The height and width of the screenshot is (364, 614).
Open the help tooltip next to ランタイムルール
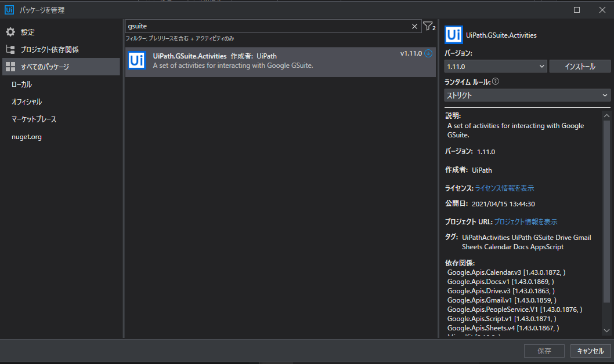(x=495, y=80)
